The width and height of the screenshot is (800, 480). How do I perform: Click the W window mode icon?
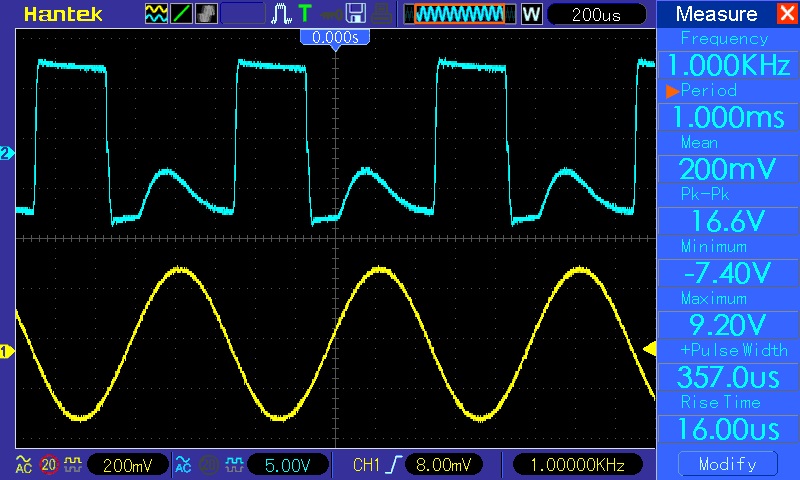click(530, 14)
